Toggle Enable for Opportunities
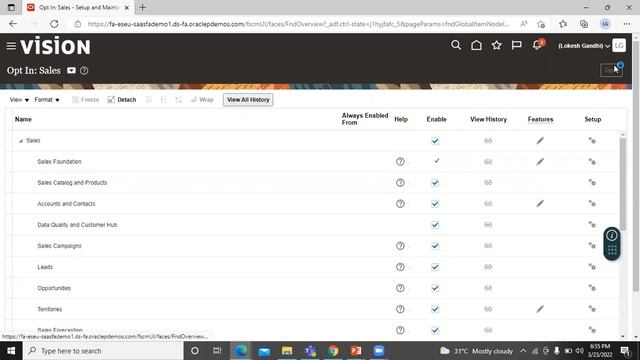 (435, 288)
